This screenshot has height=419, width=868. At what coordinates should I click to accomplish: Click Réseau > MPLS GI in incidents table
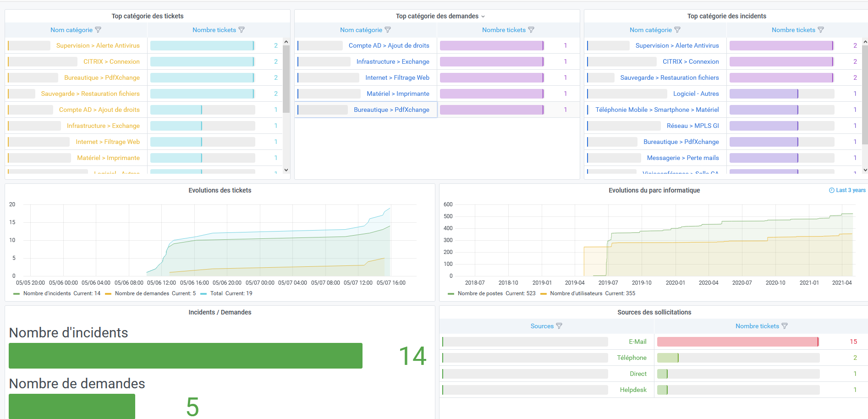693,126
